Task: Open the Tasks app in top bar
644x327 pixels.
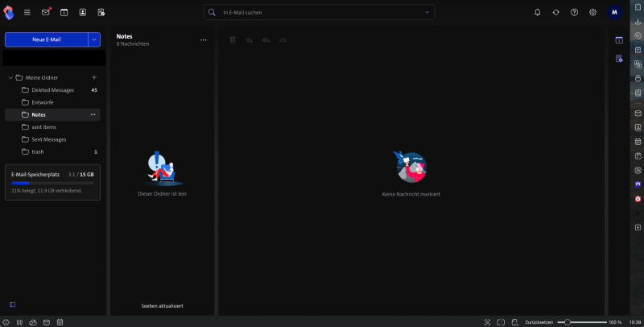Action: pos(101,12)
